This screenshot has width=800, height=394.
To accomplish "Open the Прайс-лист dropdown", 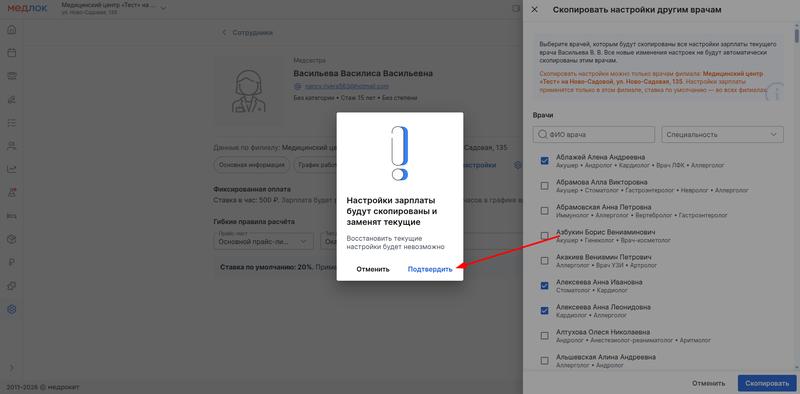I will 263,240.
